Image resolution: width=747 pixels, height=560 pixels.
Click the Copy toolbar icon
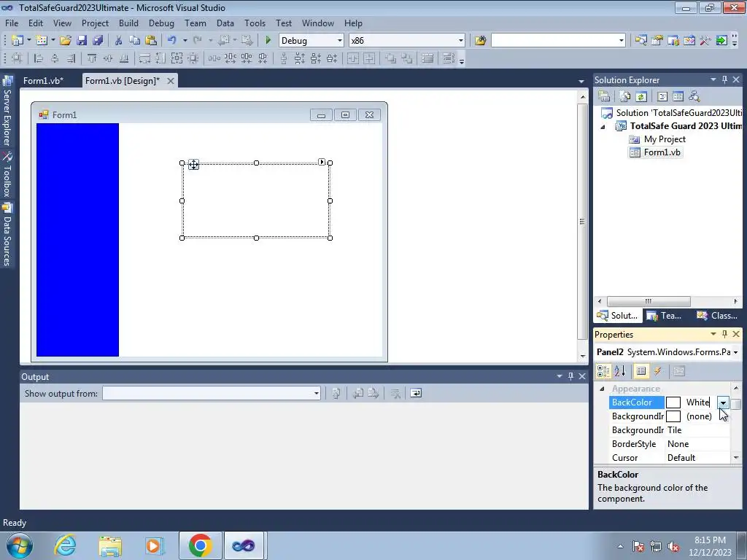point(134,41)
